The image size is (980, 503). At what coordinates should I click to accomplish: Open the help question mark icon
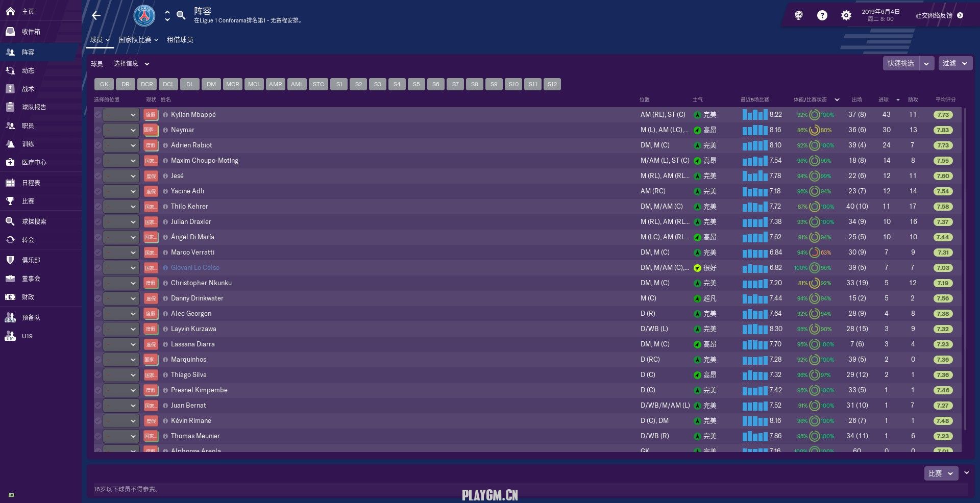[822, 15]
